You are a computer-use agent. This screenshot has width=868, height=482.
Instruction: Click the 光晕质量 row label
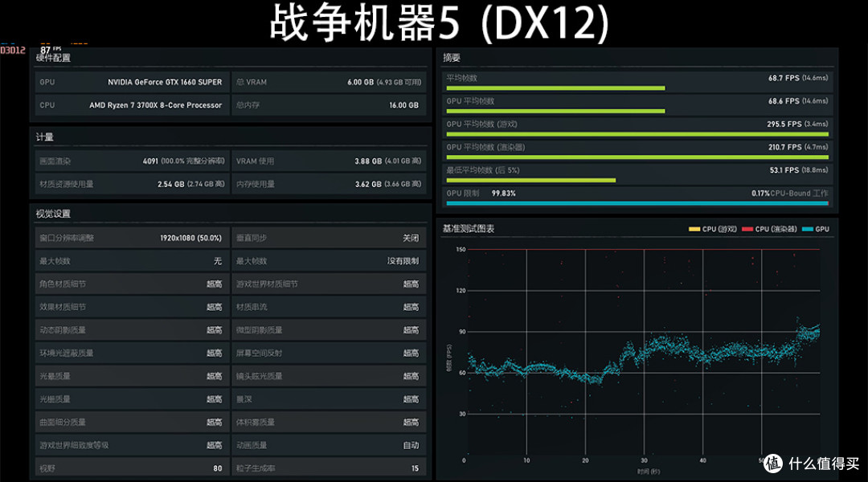tap(55, 376)
